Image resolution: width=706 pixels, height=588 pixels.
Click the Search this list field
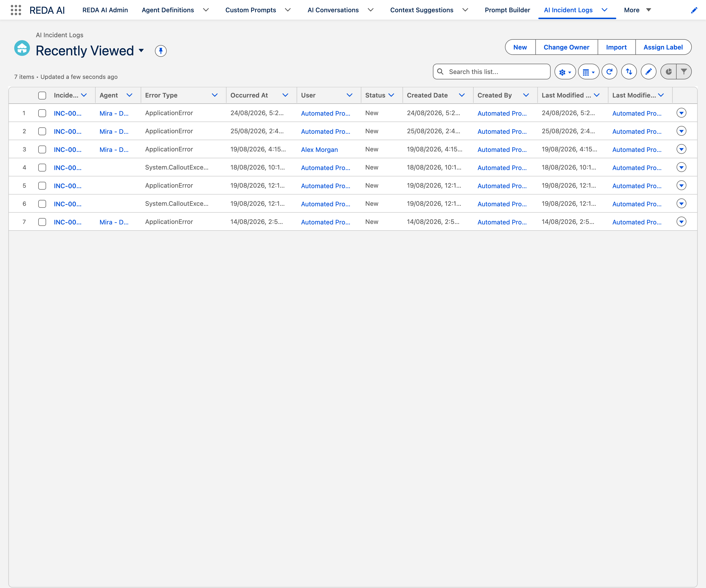point(492,72)
